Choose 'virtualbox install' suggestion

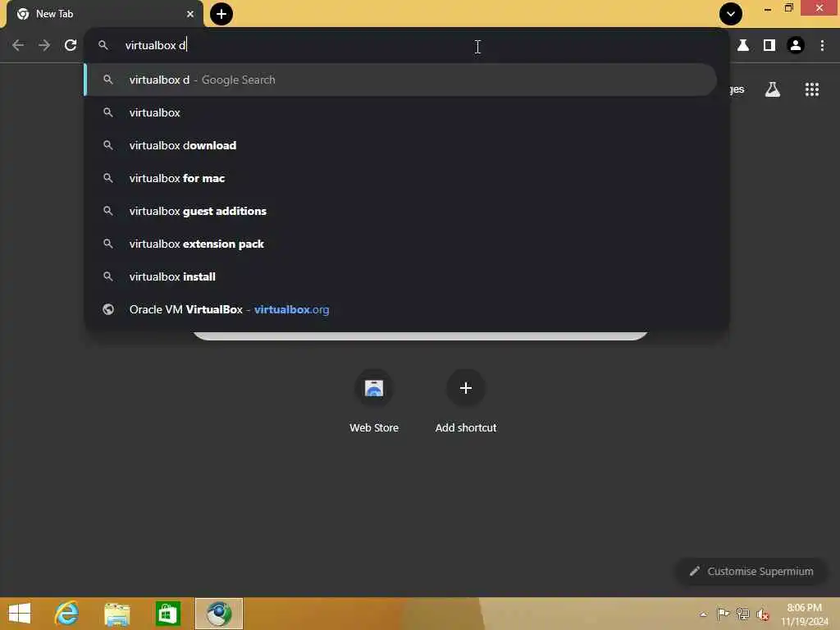pyautogui.click(x=400, y=276)
